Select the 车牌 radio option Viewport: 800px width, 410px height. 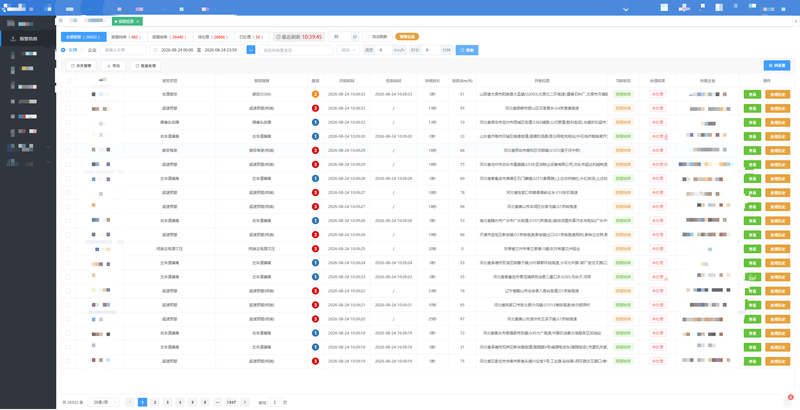click(64, 50)
